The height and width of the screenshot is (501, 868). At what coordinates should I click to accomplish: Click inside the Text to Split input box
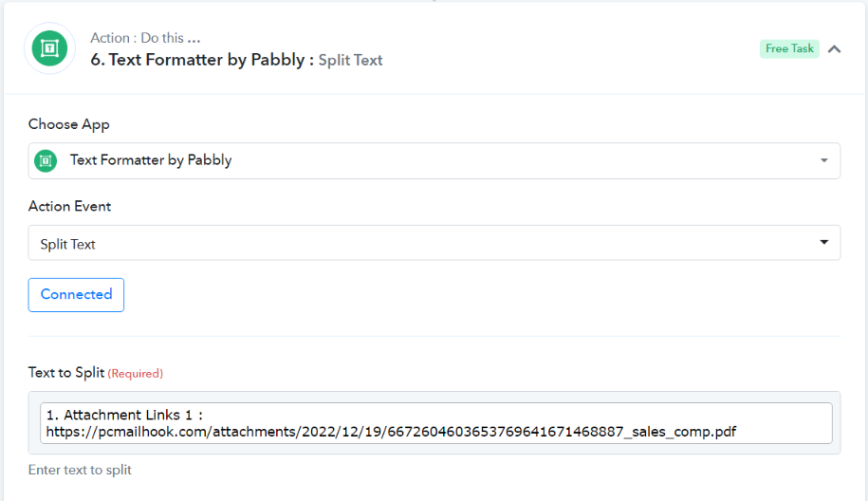(435, 423)
